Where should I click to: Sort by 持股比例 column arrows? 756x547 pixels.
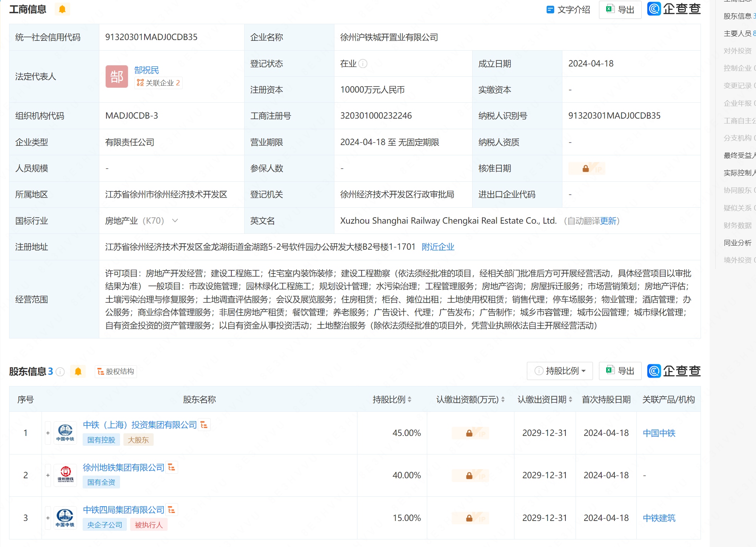(x=410, y=399)
